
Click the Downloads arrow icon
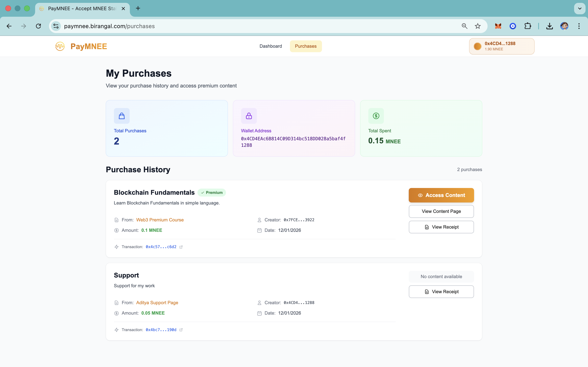click(549, 26)
